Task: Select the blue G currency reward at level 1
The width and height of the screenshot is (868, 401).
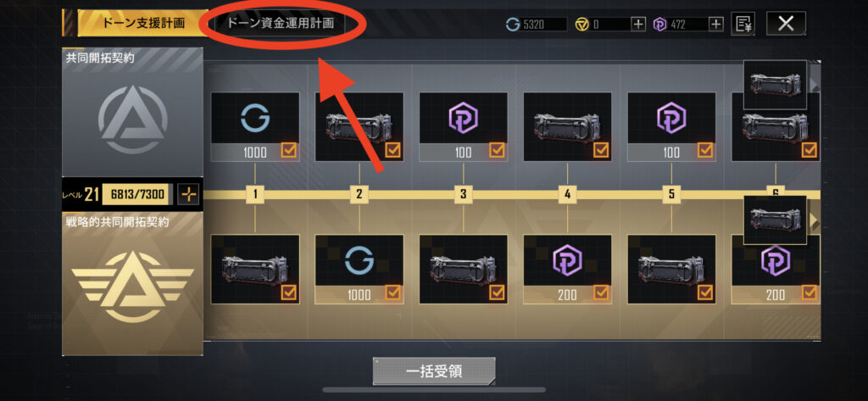Action: 255,127
